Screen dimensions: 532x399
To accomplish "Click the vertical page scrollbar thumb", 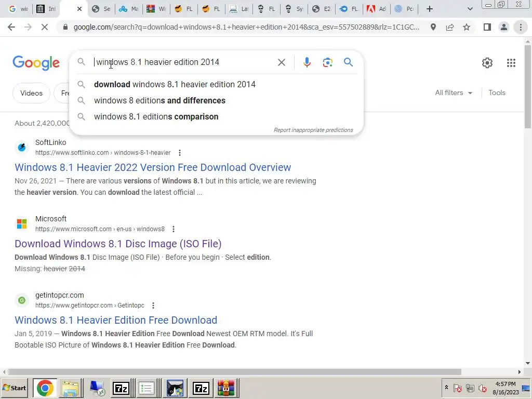I will tap(528, 87).
